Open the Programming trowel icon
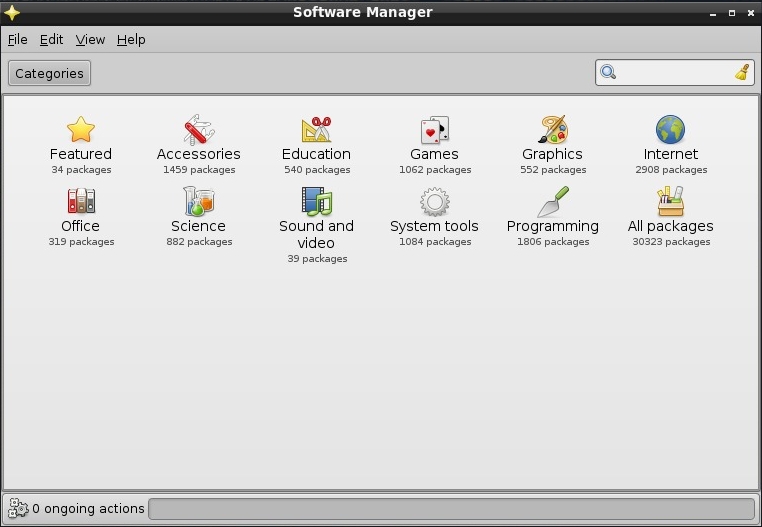This screenshot has height=527, width=762. point(553,201)
